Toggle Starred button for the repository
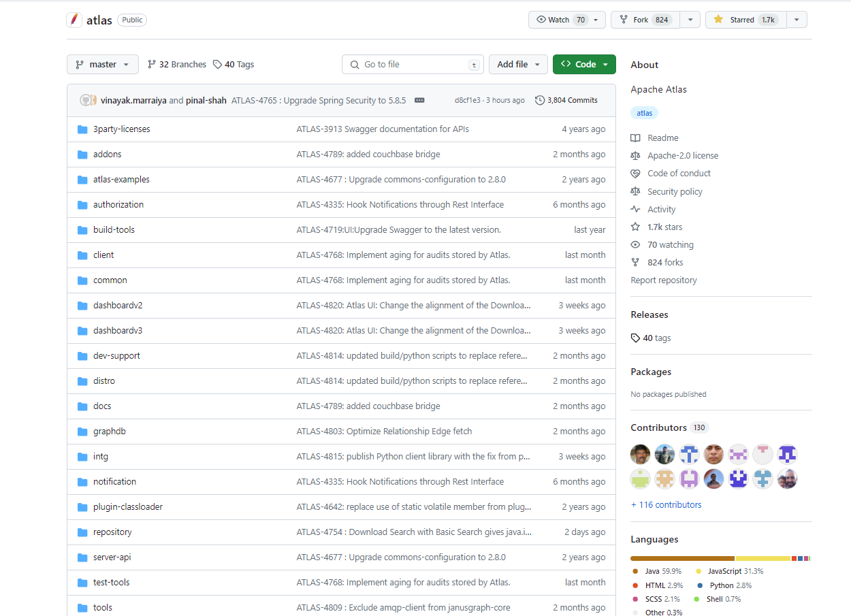The width and height of the screenshot is (851, 616). pyautogui.click(x=746, y=20)
